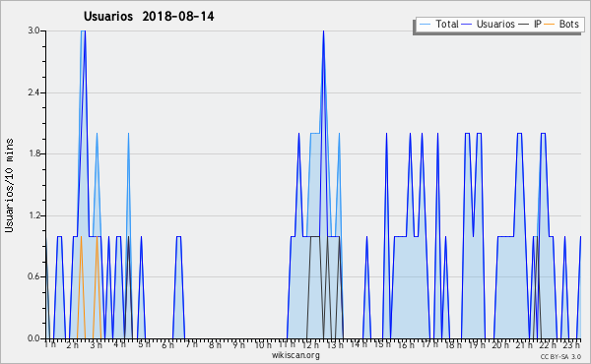This screenshot has width=591, height=364.
Task: Click the '10 h' x-axis label
Action: pos(263,344)
